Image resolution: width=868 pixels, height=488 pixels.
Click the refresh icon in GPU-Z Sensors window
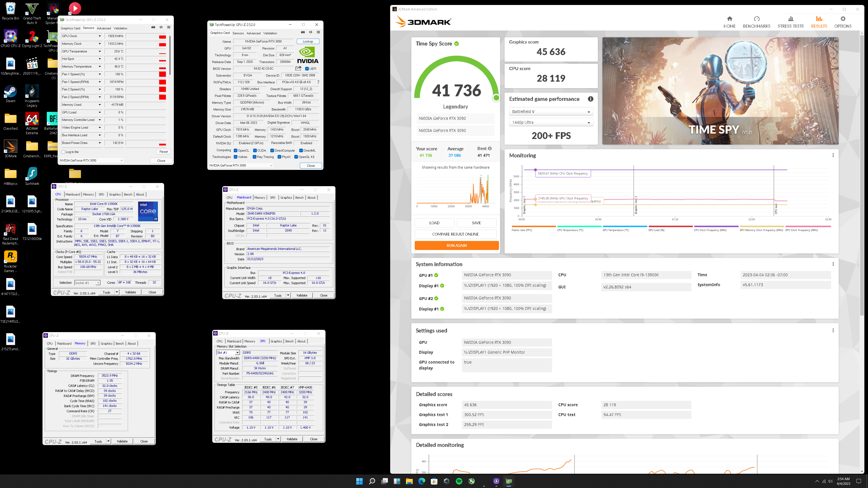(161, 27)
